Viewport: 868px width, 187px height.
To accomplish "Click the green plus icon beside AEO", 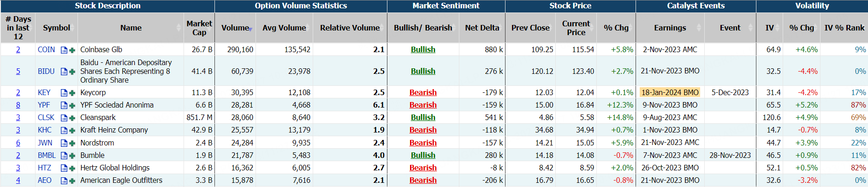I will click(x=72, y=181).
